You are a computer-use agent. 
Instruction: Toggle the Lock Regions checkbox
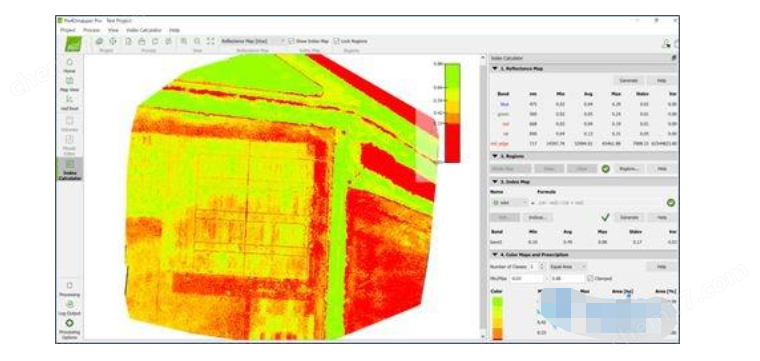point(337,41)
